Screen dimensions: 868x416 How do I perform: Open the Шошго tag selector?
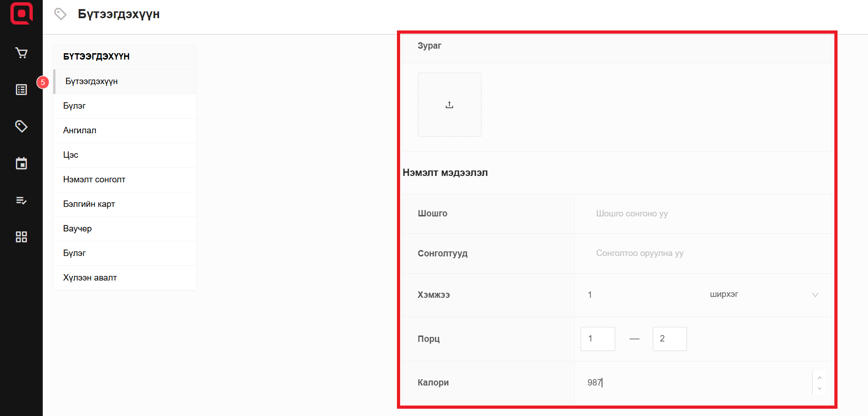pos(702,214)
